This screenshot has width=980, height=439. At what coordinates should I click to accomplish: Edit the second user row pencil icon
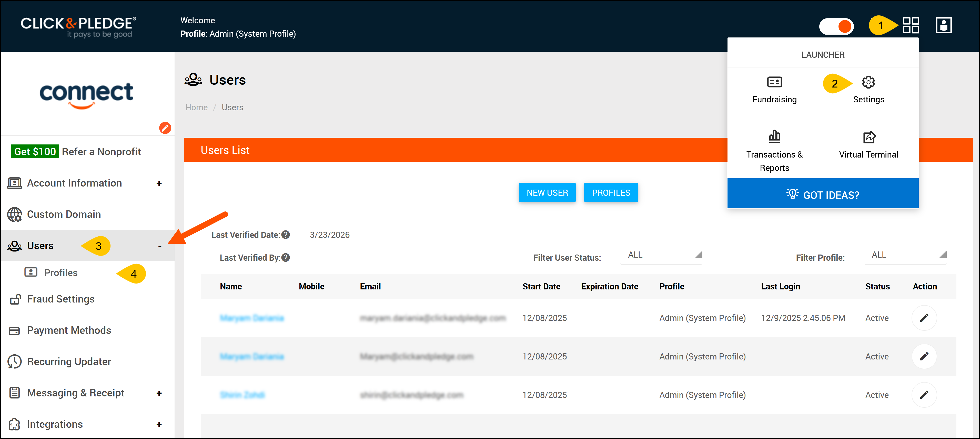pyautogui.click(x=924, y=356)
